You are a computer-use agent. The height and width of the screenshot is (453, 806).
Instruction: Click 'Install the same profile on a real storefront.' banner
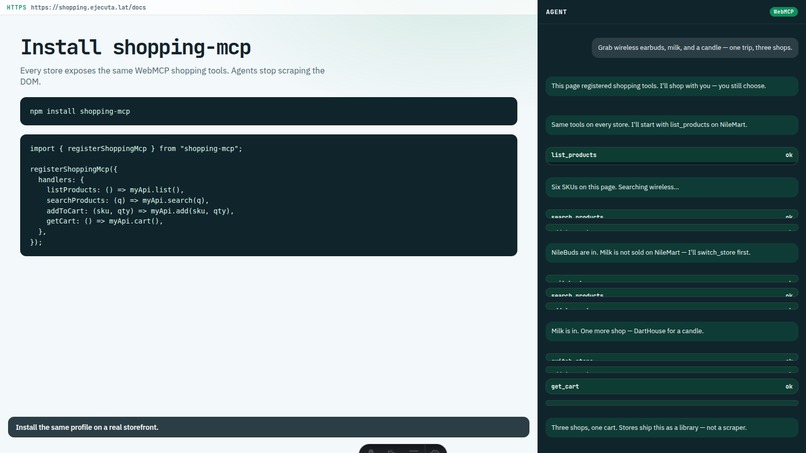[x=268, y=427]
